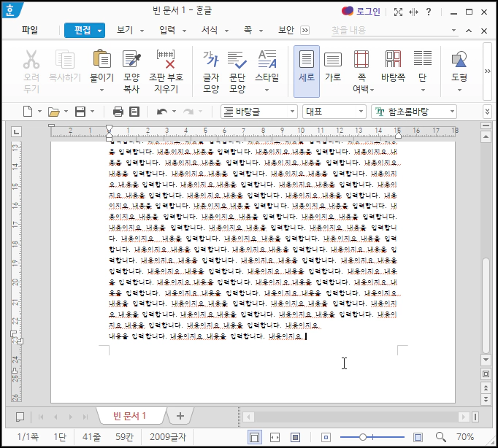Image resolution: width=498 pixels, height=448 pixels.
Task: Open the File (파일) menu
Action: tap(29, 30)
